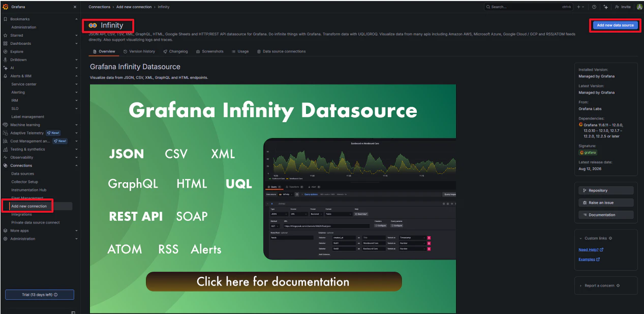Viewport: 644px width, 314px height.
Task: Click the Adaptive Telemetry icon
Action: pos(6,133)
